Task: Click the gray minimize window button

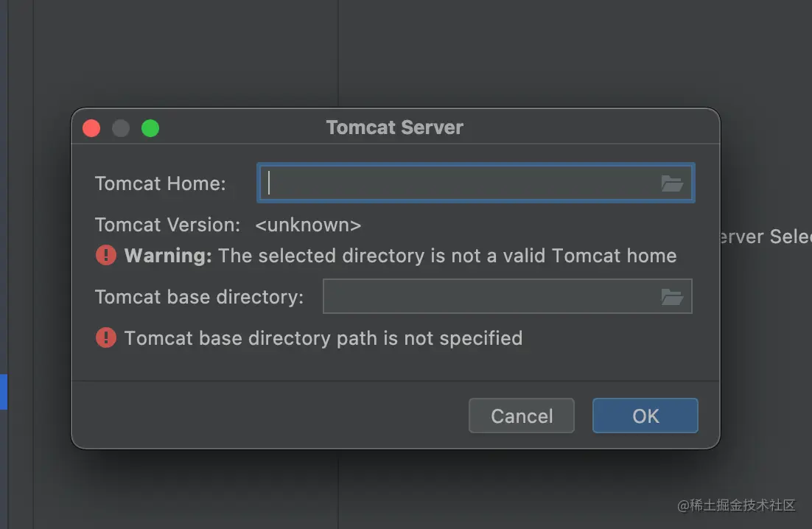Action: click(121, 128)
